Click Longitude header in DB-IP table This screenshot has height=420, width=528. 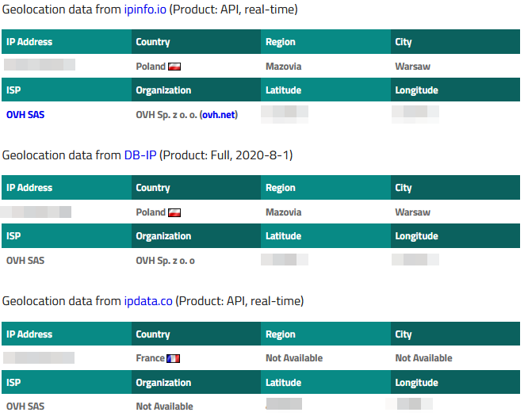[x=416, y=236]
